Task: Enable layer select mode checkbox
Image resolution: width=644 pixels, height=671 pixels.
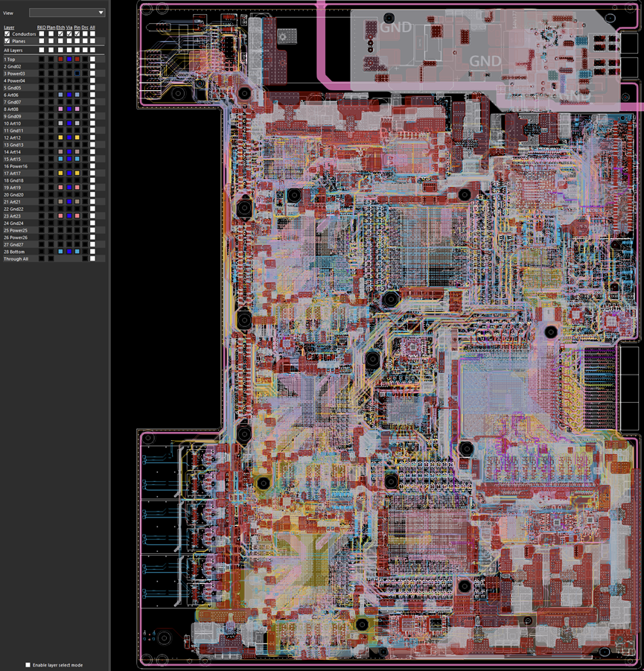Action: pos(28,664)
